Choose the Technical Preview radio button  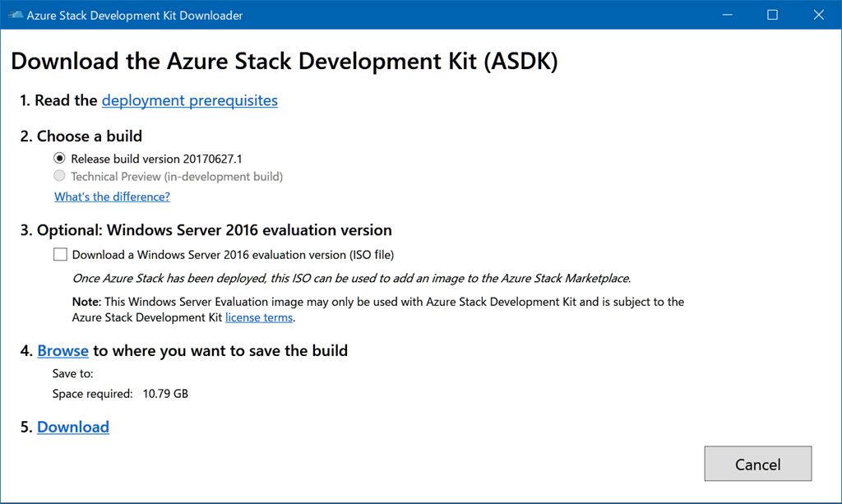pos(59,176)
